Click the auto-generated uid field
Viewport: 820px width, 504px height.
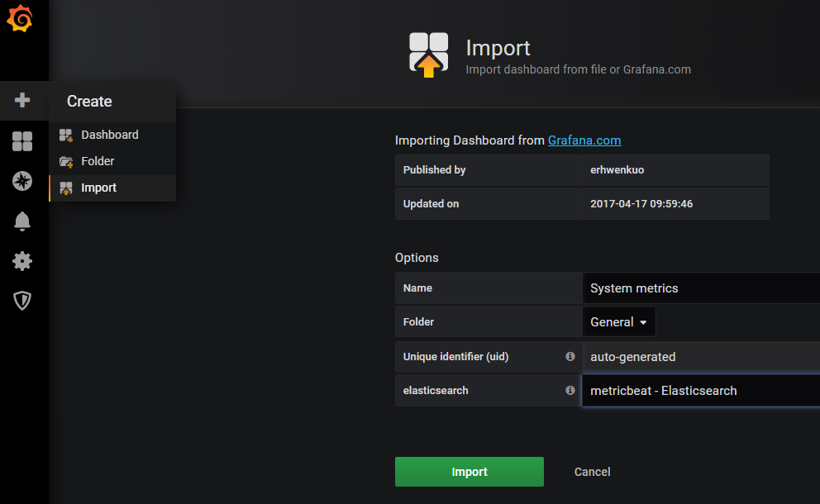pos(701,357)
